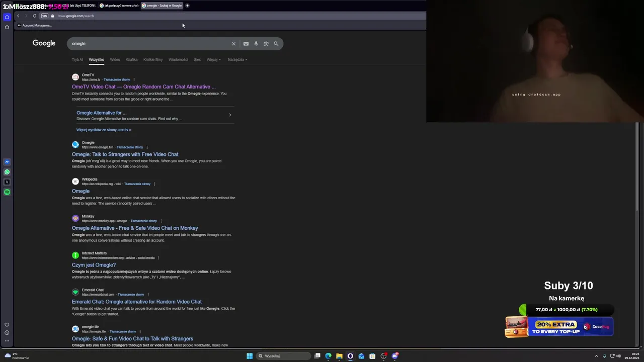Viewport: 644px width, 362px height.
Task: Expand the Więcej search filter dropdown
Action: coord(213,59)
